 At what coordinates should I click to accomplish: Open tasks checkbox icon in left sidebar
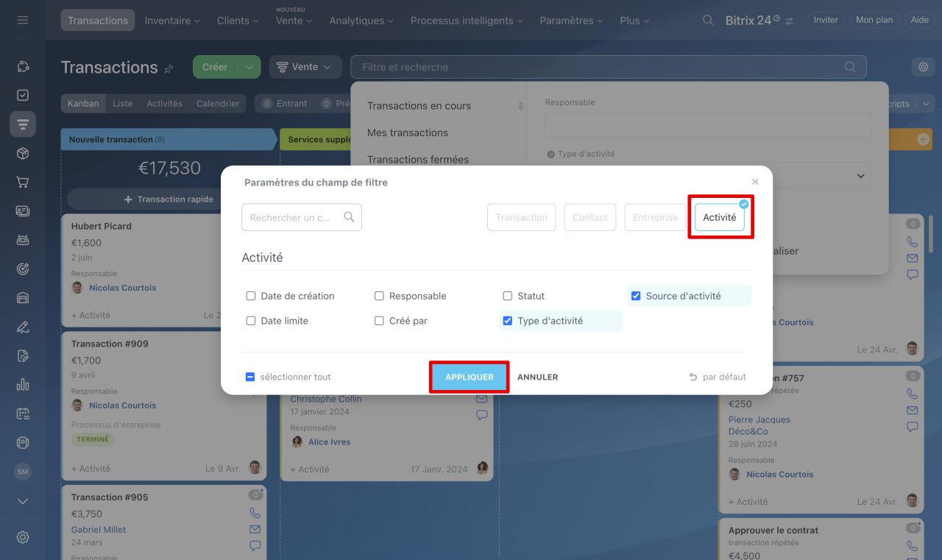tap(23, 95)
